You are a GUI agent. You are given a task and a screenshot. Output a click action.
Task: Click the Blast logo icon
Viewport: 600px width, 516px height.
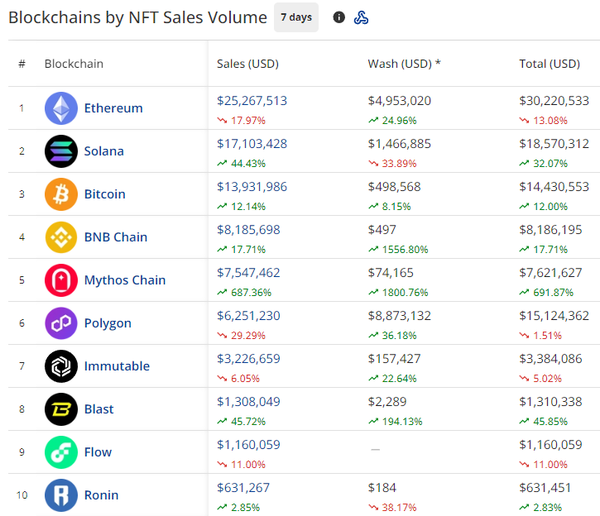tap(61, 409)
